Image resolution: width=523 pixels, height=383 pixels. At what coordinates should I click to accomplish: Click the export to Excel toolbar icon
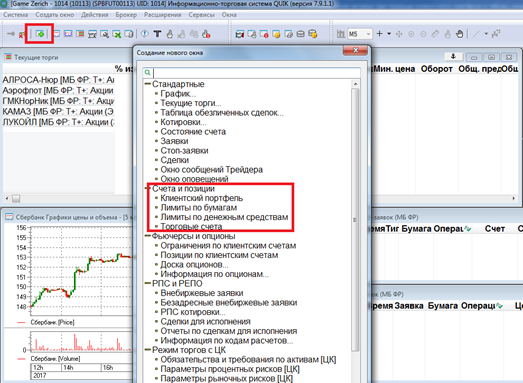116,34
